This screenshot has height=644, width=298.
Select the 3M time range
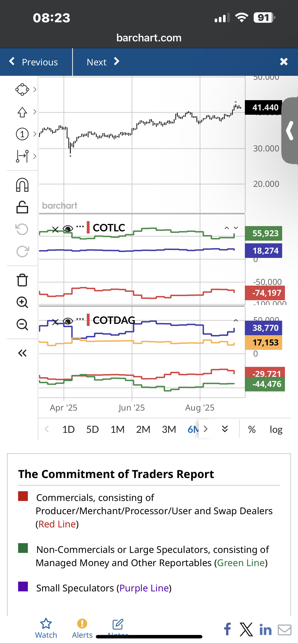[169, 430]
